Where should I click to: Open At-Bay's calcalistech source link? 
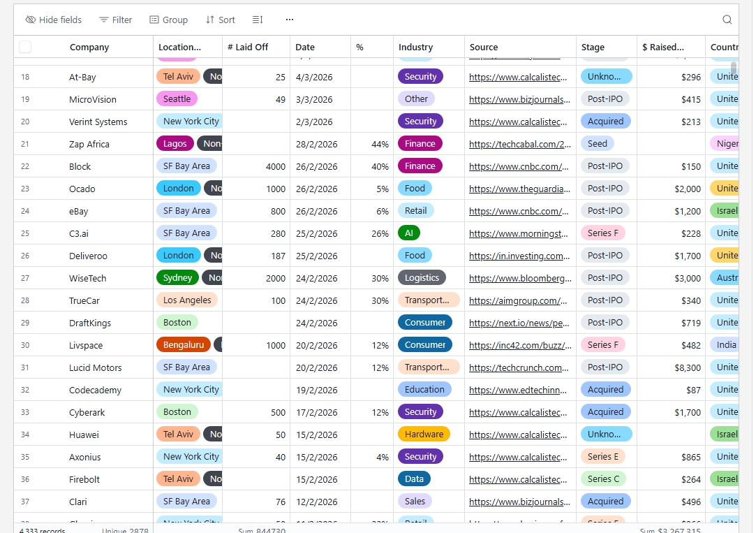[518, 77]
